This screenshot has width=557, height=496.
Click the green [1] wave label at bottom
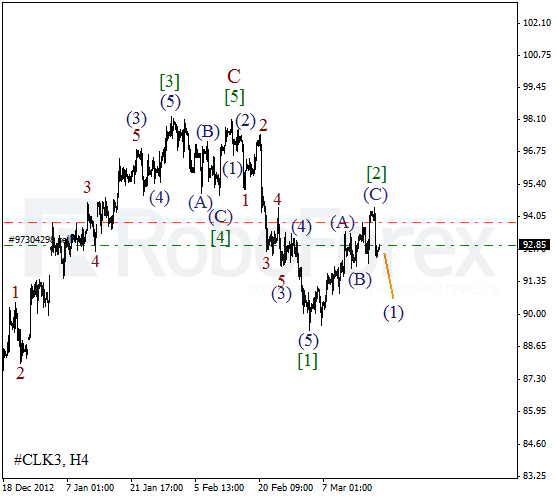[x=307, y=361]
